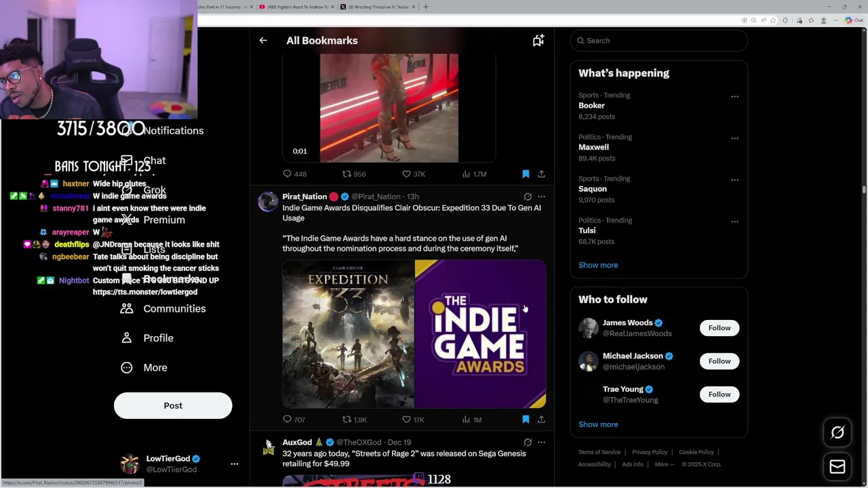The image size is (868, 488).
Task: Open Cookie Policy link
Action: (x=696, y=452)
